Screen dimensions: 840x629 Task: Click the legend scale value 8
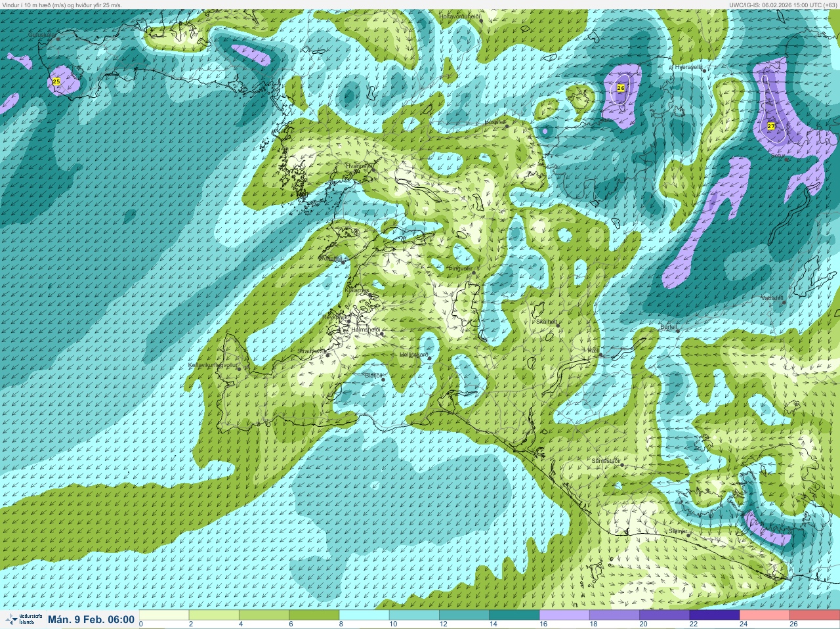pyautogui.click(x=341, y=624)
